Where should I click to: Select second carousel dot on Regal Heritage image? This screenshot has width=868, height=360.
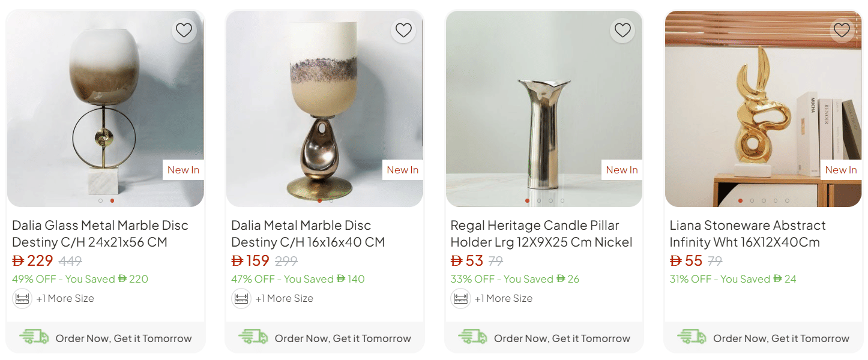point(539,201)
